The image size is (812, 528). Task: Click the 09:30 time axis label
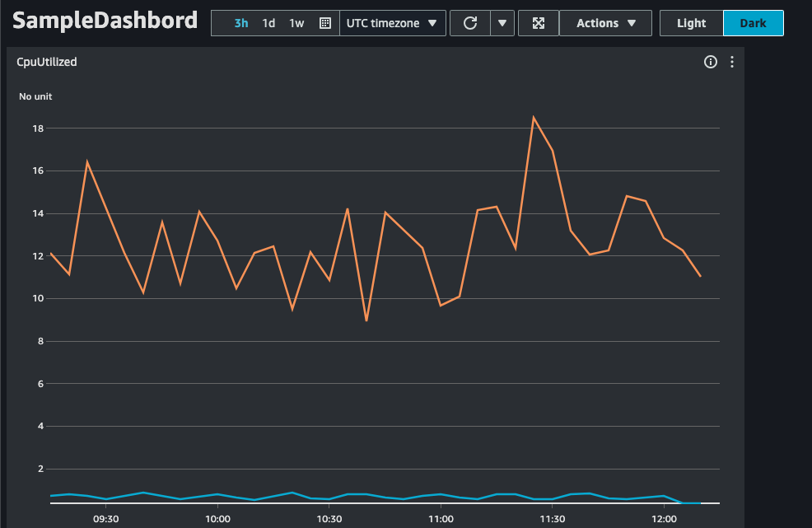tap(106, 519)
